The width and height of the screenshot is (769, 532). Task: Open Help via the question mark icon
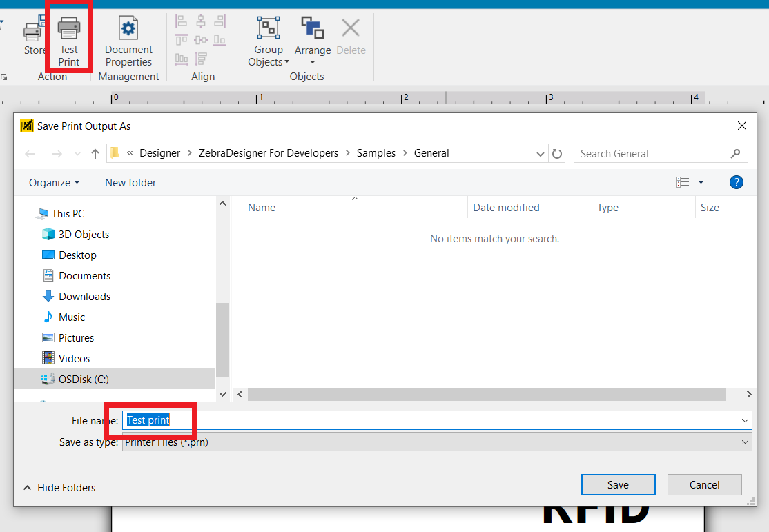coord(736,182)
